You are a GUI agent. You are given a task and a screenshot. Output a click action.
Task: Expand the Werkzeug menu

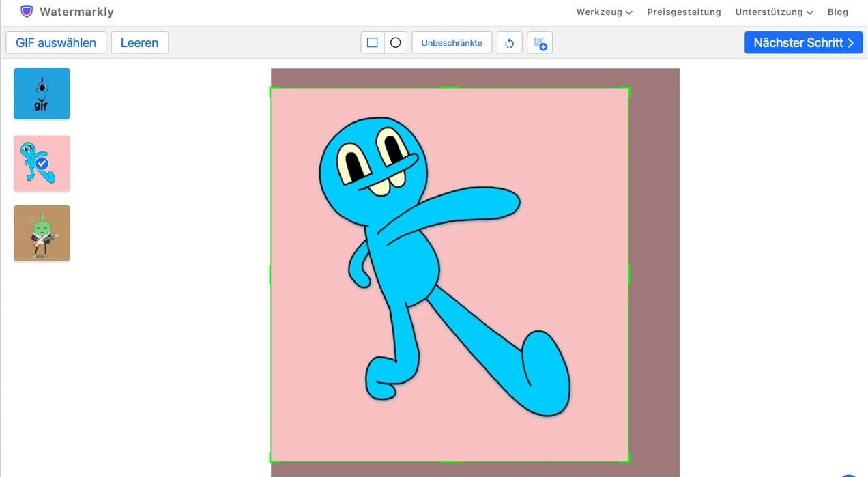coord(604,12)
